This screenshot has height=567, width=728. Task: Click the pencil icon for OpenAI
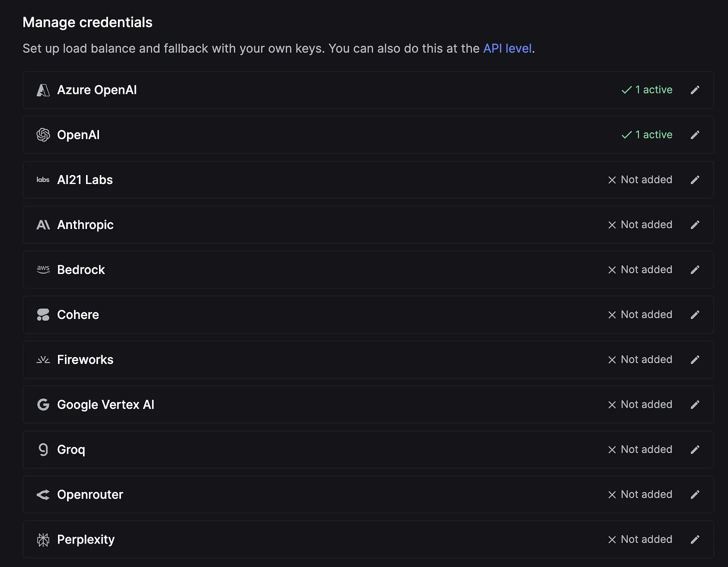(694, 135)
